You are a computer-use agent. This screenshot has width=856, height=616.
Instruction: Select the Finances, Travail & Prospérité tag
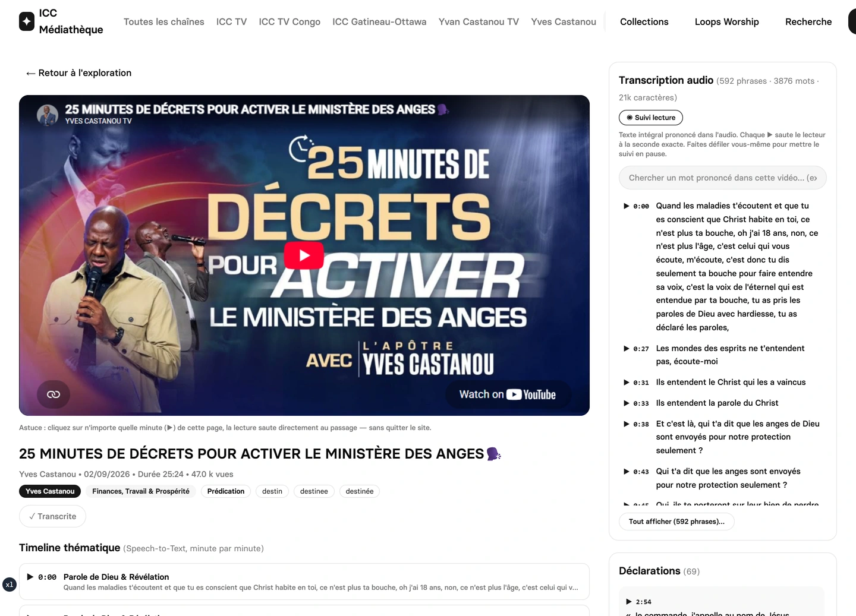(x=141, y=491)
